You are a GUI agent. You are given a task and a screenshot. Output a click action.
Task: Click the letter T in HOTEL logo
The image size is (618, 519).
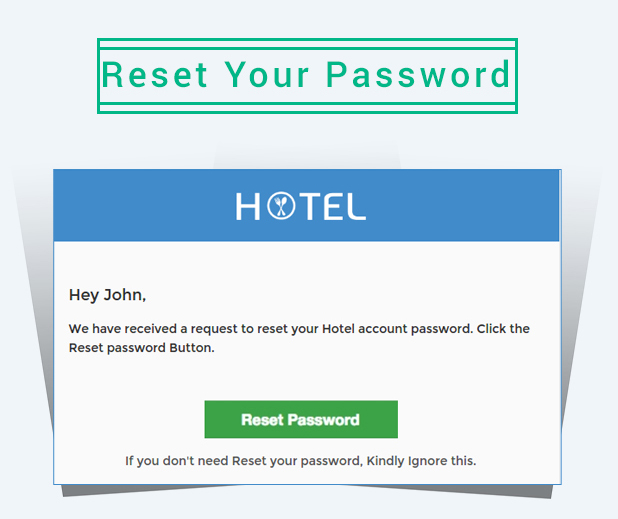click(308, 206)
